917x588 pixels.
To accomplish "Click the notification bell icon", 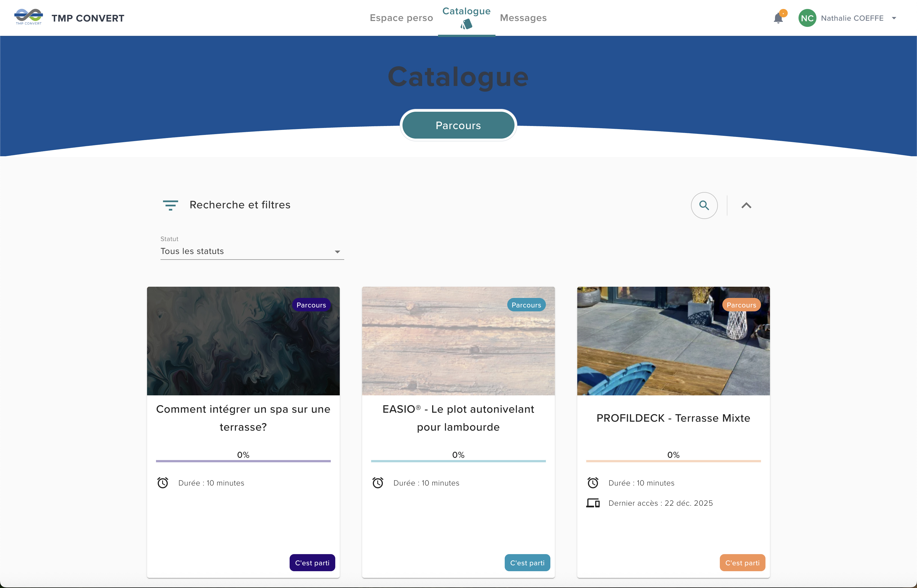I will pyautogui.click(x=778, y=18).
